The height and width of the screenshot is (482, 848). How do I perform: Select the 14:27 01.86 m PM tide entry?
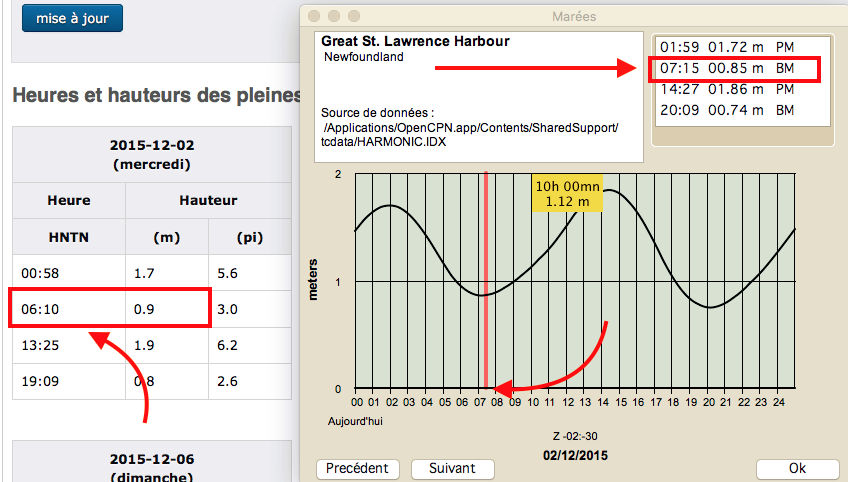tap(724, 89)
